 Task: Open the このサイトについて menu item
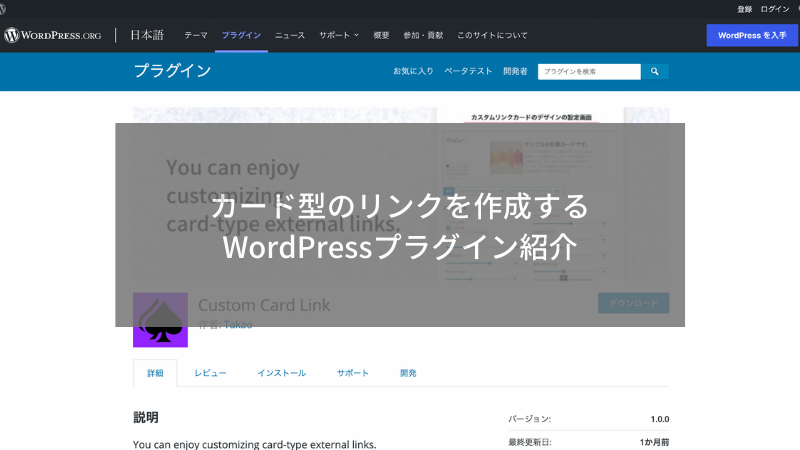pos(492,35)
